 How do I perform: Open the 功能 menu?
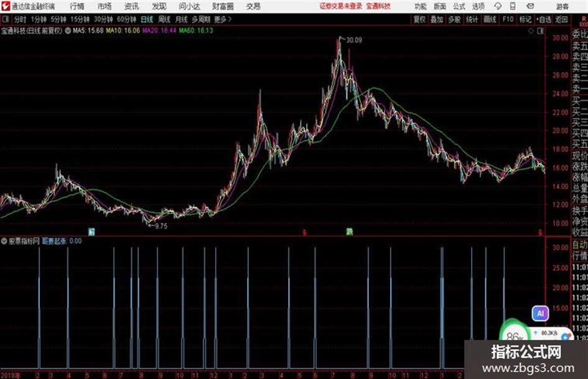coord(421,6)
